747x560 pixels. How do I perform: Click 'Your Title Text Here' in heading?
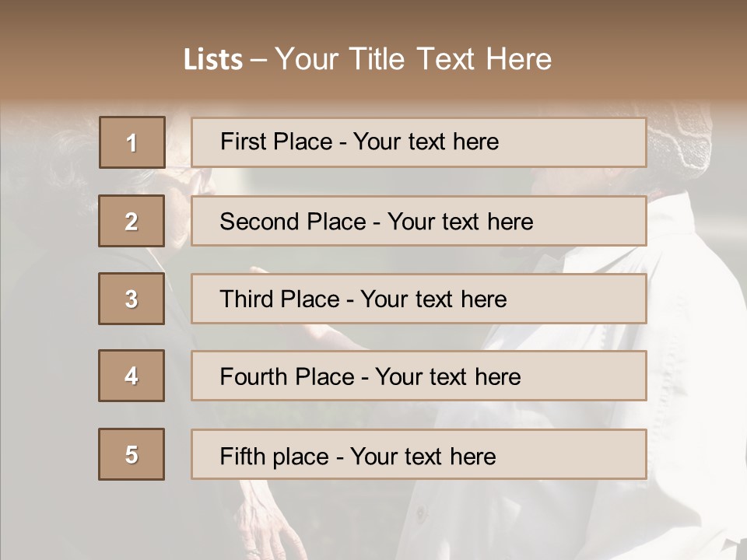(413, 59)
